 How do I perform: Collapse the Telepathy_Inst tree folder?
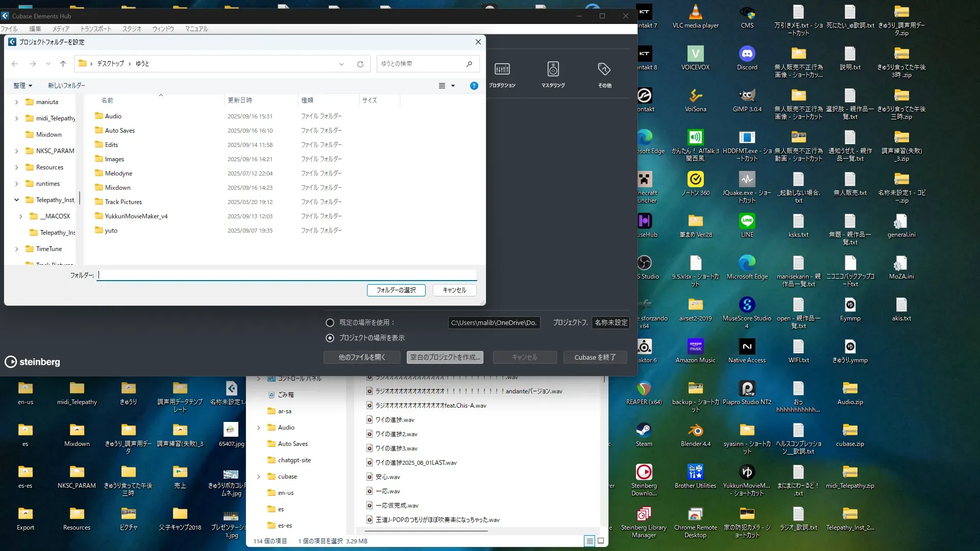point(16,200)
